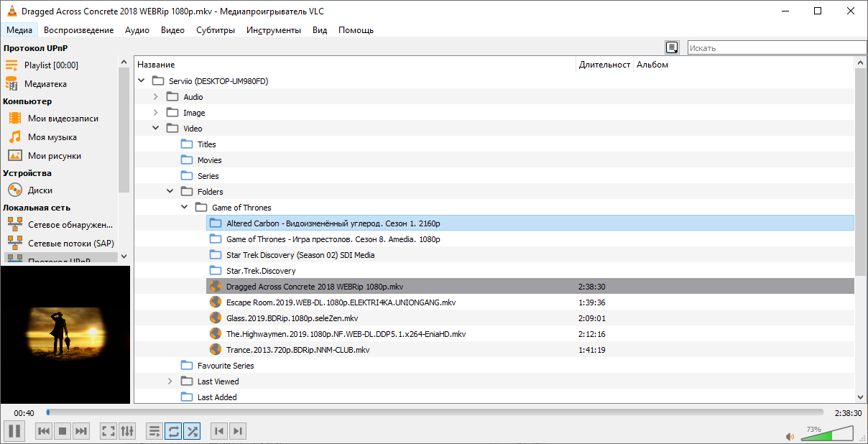
Task: Open the Вид menu
Action: point(320,30)
